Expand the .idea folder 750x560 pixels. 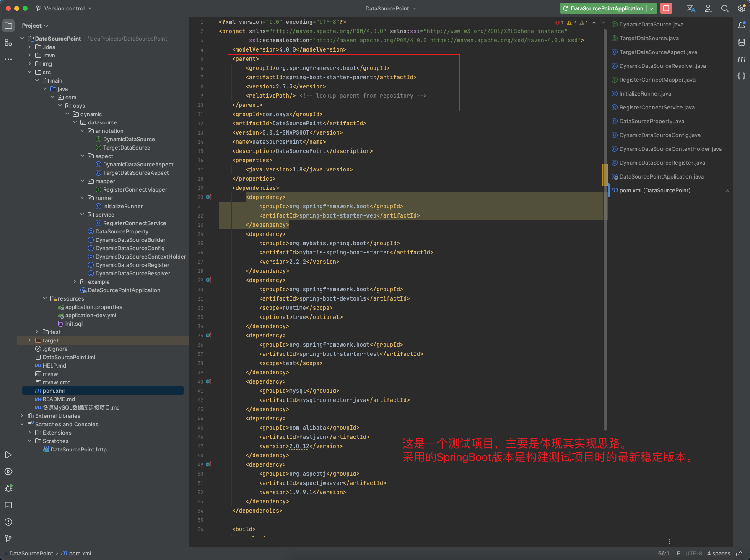click(x=29, y=47)
